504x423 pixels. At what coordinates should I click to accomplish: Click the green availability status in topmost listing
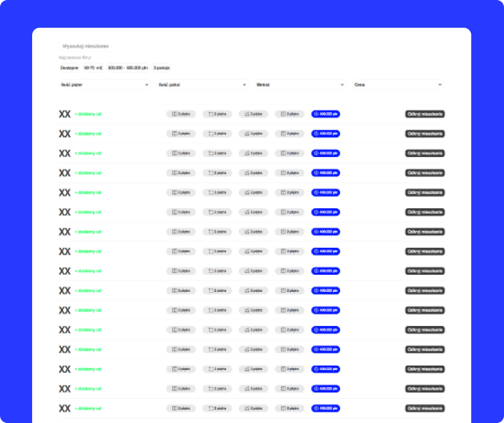click(x=88, y=114)
